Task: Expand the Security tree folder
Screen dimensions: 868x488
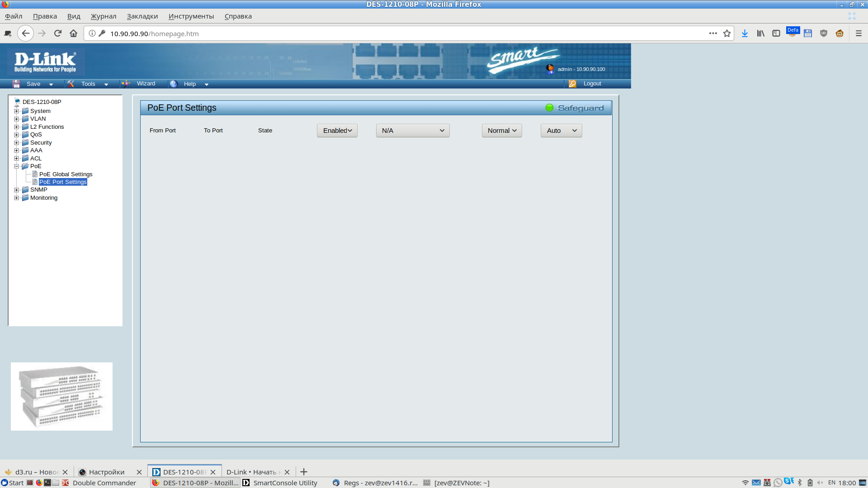Action: coord(17,143)
